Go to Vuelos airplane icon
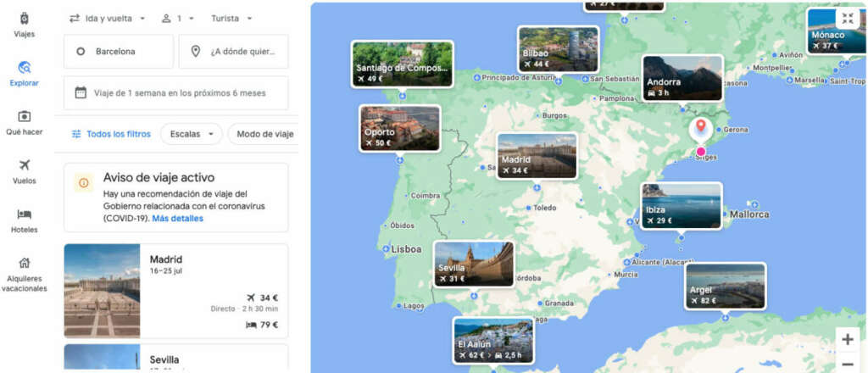This screenshot has height=373, width=868. tap(25, 165)
